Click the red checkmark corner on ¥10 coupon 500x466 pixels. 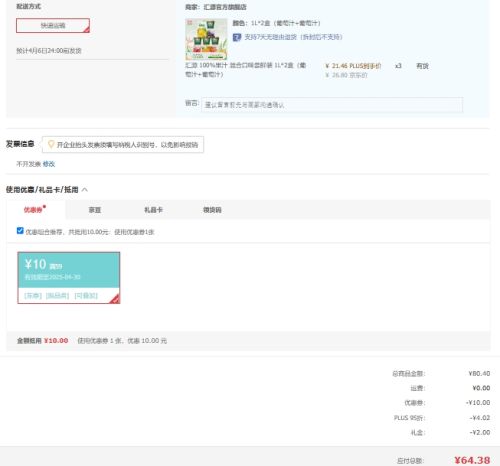[x=115, y=299]
